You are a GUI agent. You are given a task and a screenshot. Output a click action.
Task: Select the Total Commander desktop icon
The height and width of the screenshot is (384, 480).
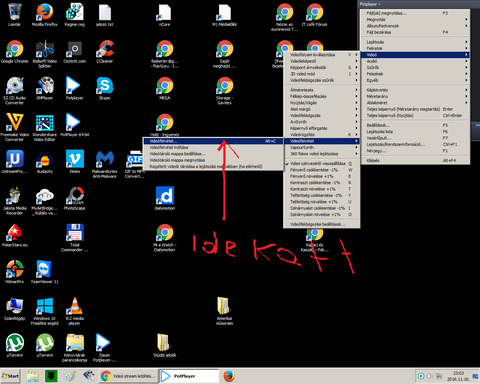74,237
